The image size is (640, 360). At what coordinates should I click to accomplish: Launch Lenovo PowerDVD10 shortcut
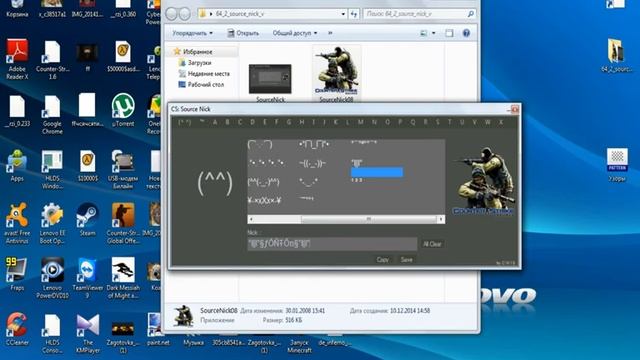(x=52, y=278)
